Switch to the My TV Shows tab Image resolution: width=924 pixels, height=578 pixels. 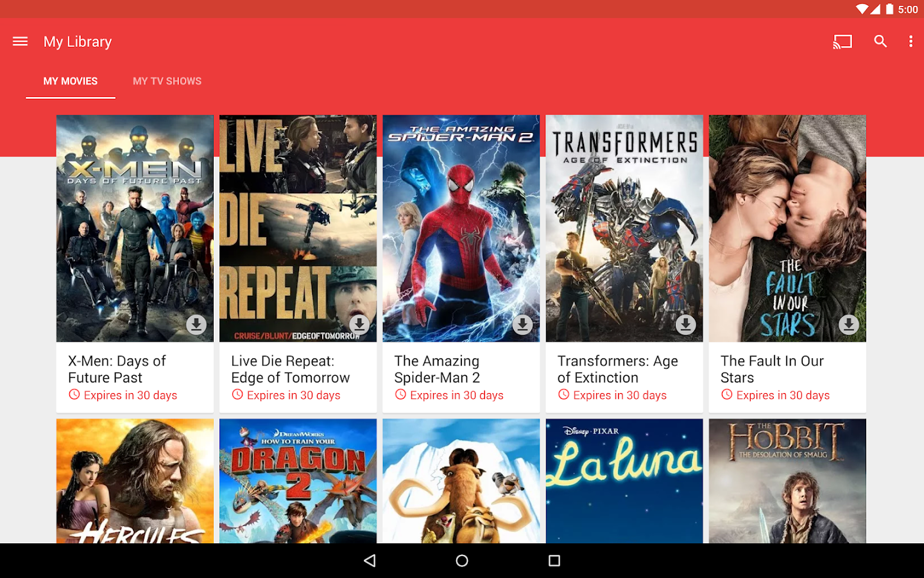(x=167, y=82)
